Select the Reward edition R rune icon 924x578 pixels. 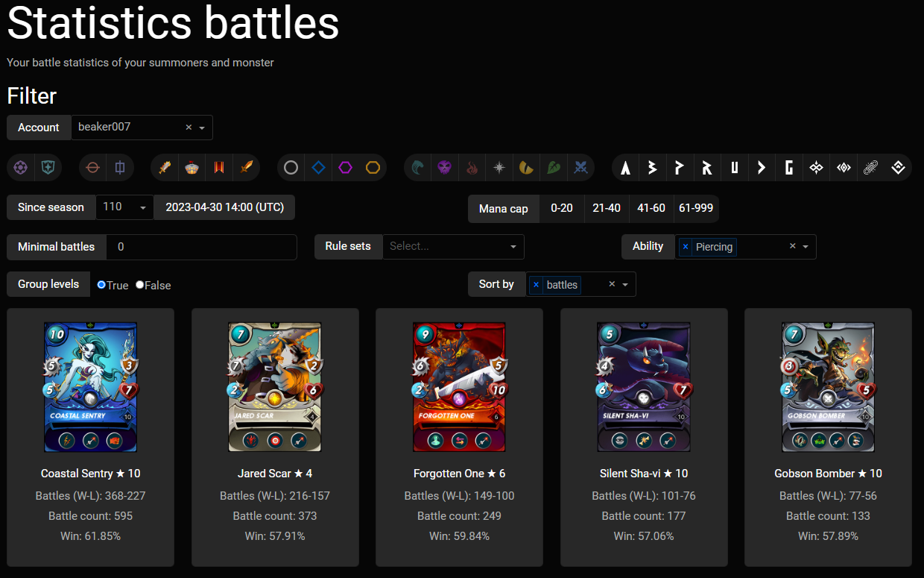pos(707,168)
